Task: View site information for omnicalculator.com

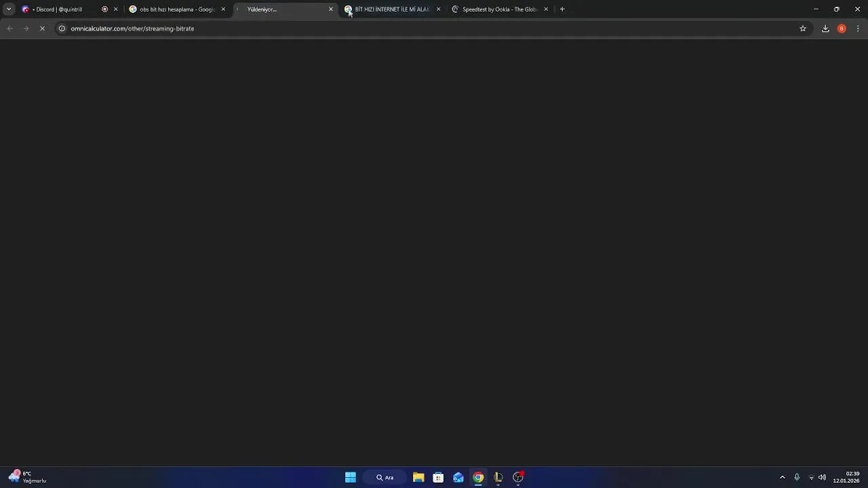Action: pos(62,28)
